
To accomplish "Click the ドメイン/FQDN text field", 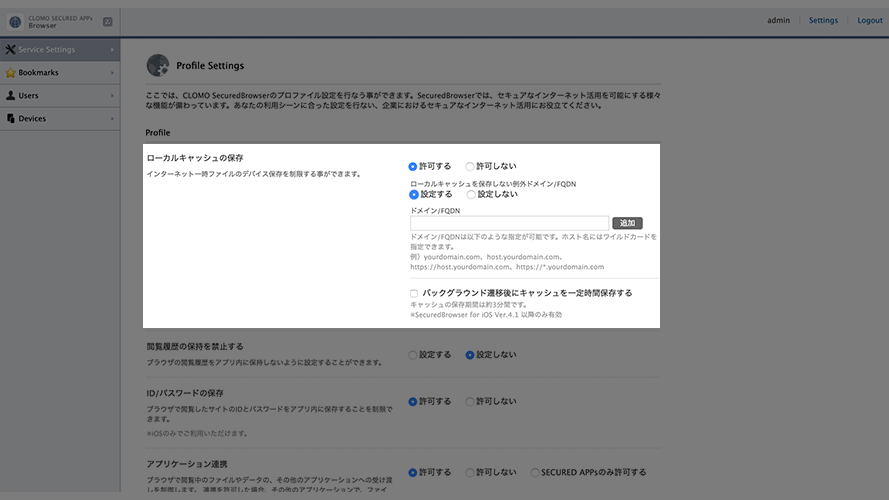I will pos(509,223).
